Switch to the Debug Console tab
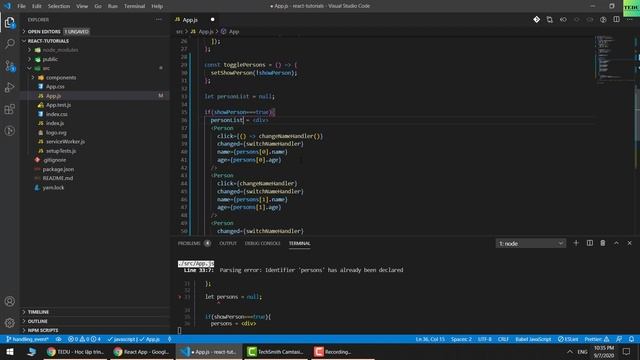 coord(262,243)
